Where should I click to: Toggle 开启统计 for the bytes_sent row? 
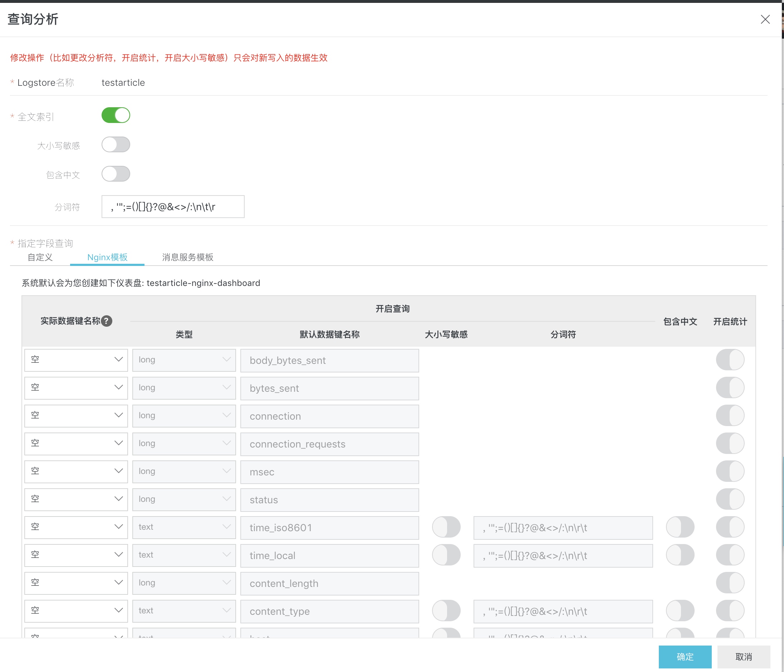pos(730,387)
